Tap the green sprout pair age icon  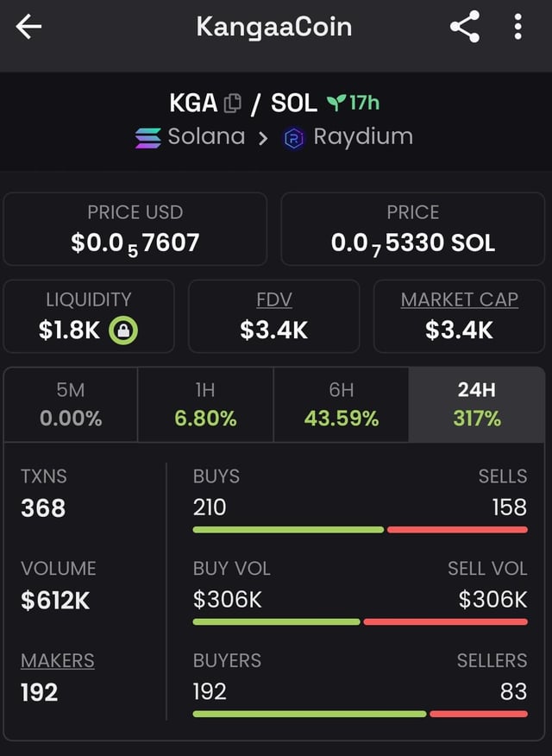click(x=334, y=104)
